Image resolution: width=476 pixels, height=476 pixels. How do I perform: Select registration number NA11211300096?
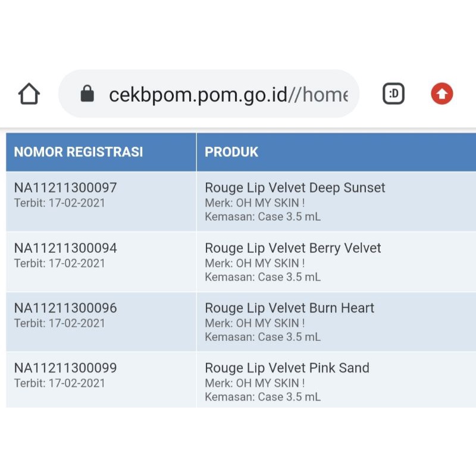pos(65,308)
